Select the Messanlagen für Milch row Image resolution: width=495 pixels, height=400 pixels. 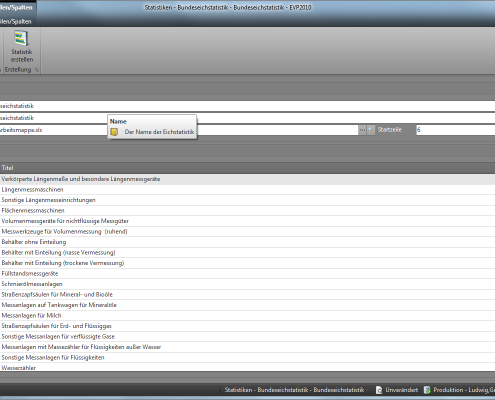click(x=247, y=316)
